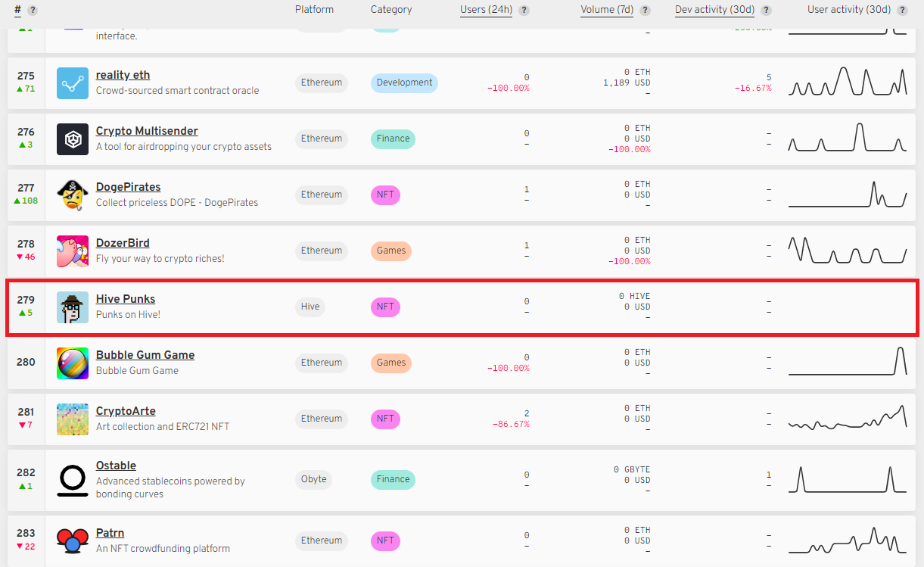The image size is (924, 567).
Task: Show help for User activity (30d) column
Action: (901, 11)
